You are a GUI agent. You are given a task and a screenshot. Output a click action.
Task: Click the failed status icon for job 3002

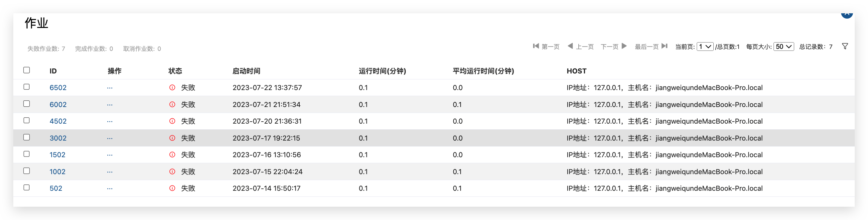pyautogui.click(x=172, y=138)
